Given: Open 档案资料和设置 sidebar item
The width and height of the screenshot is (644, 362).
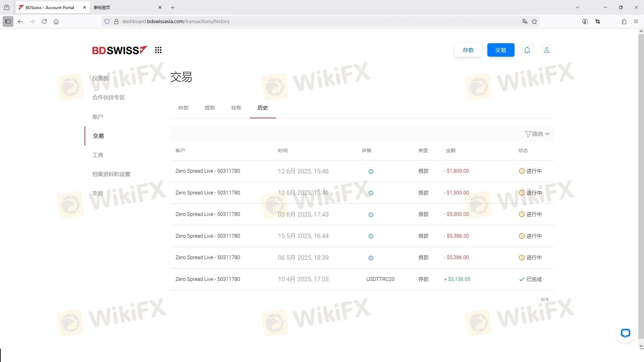Looking at the screenshot, I should (x=111, y=174).
